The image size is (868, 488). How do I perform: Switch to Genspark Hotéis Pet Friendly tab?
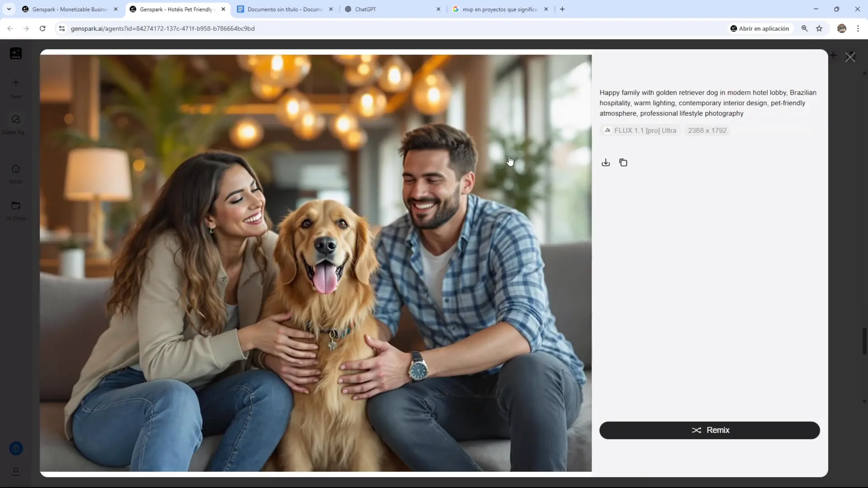pyautogui.click(x=176, y=9)
